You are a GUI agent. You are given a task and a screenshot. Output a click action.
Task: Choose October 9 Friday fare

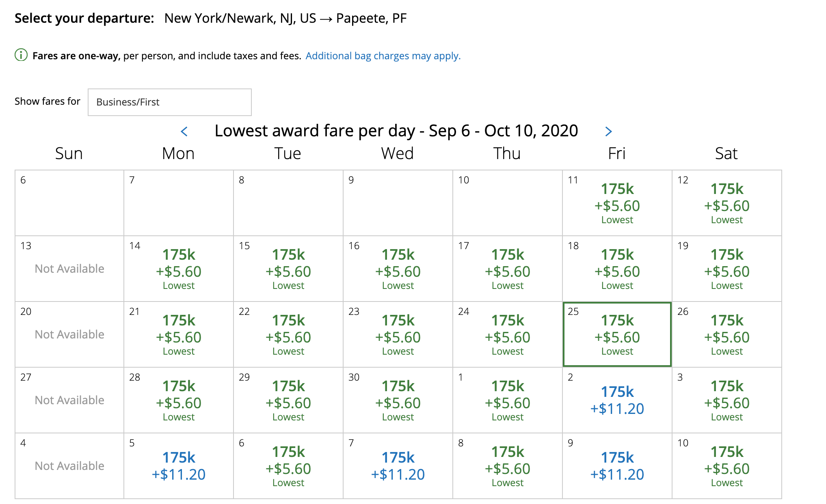click(x=617, y=466)
